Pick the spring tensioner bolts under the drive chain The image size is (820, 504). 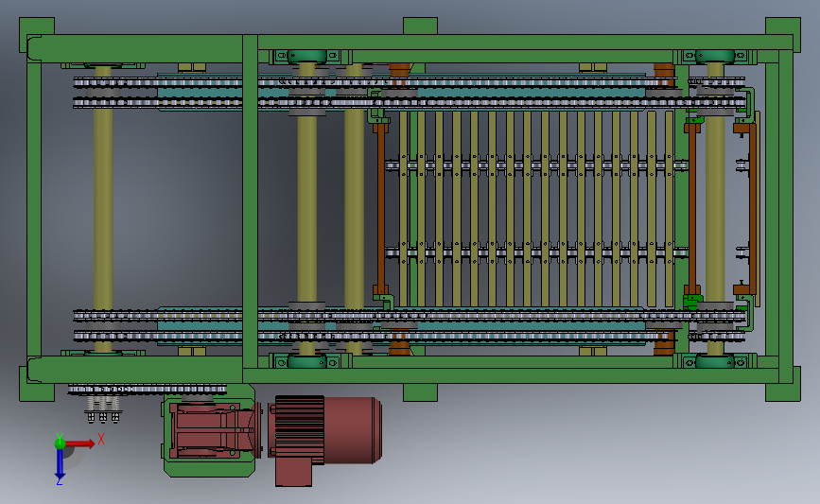[103, 408]
